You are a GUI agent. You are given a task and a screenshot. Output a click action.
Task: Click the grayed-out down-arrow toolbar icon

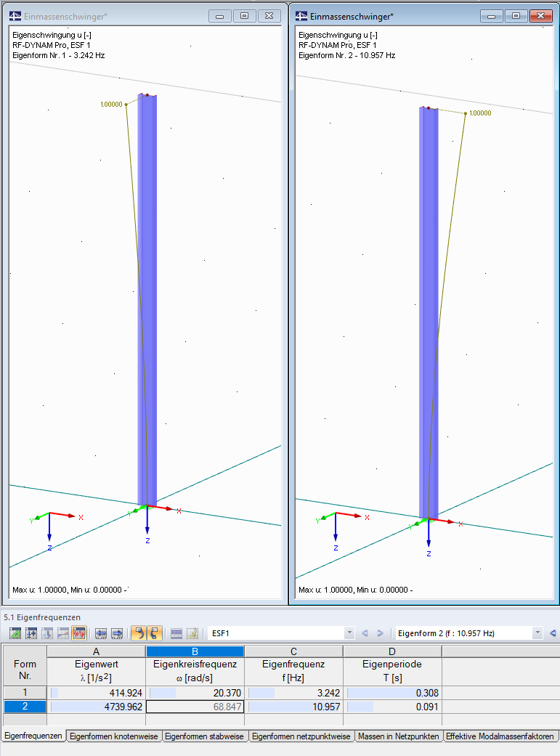(46, 633)
